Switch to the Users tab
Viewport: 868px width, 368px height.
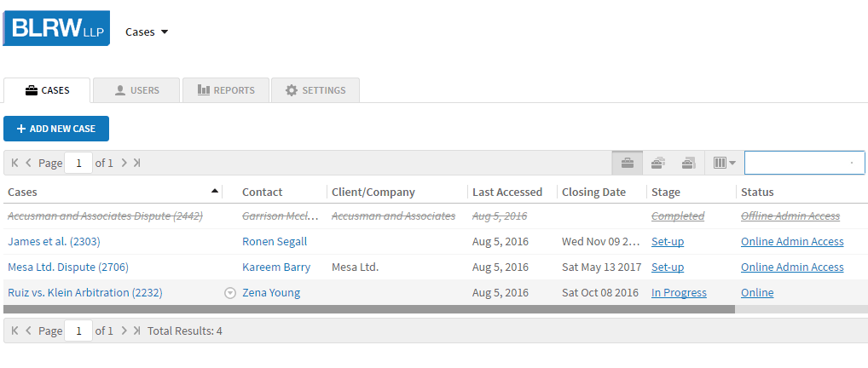(136, 90)
